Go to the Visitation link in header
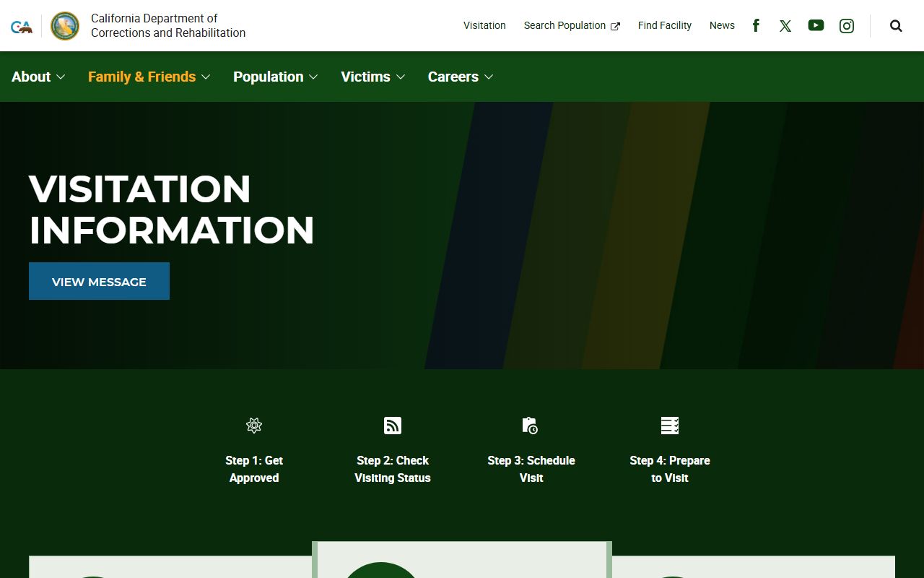Viewport: 924px width, 578px height. [x=484, y=25]
